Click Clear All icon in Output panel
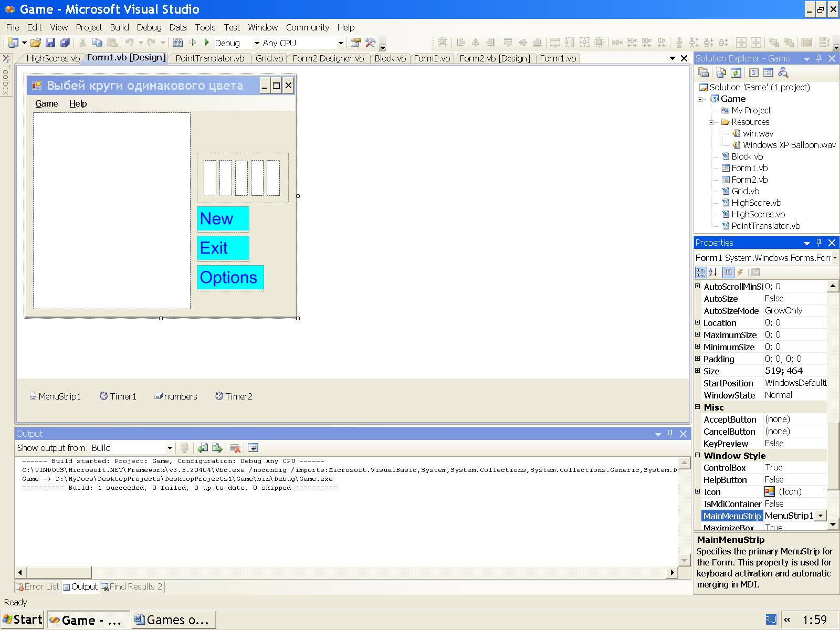 coord(235,448)
